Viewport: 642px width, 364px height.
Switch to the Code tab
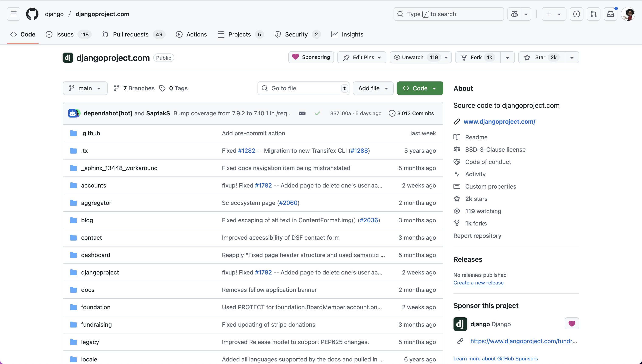point(23,35)
